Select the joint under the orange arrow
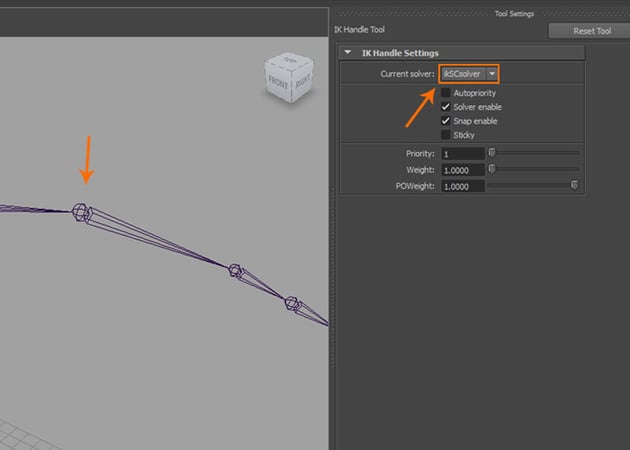Image resolution: width=630 pixels, height=450 pixels. pyautogui.click(x=80, y=212)
